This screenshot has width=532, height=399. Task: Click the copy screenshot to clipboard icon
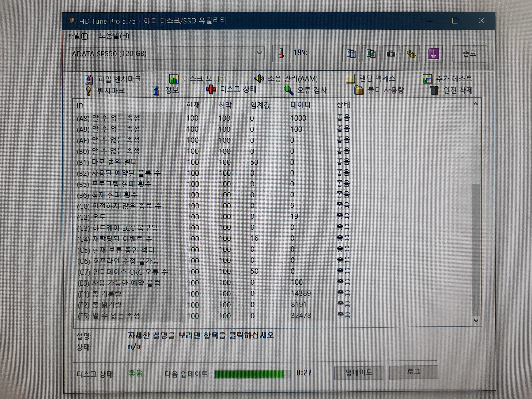(x=371, y=54)
